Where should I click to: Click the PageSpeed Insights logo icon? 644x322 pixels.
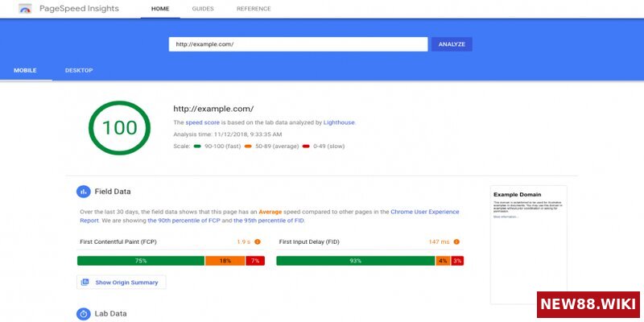26,9
